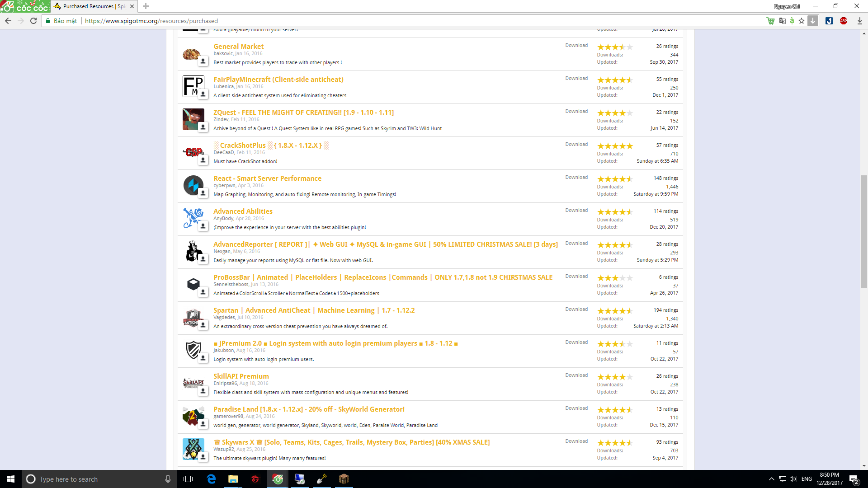Bookmark this page with star icon

click(x=802, y=21)
